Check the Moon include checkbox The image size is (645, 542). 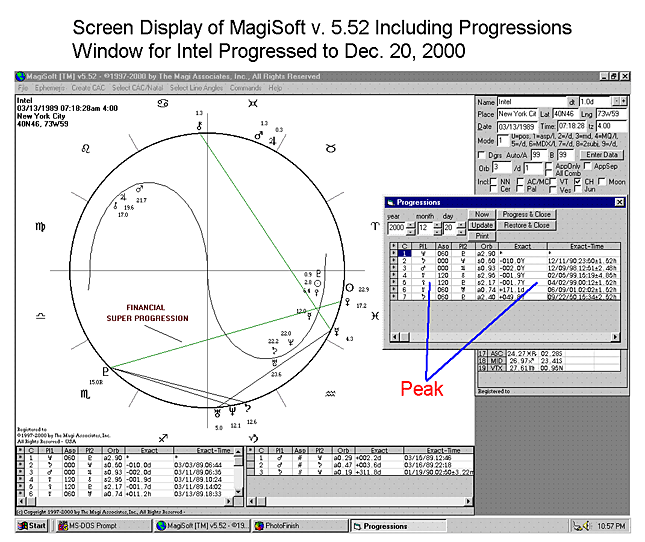click(x=603, y=181)
